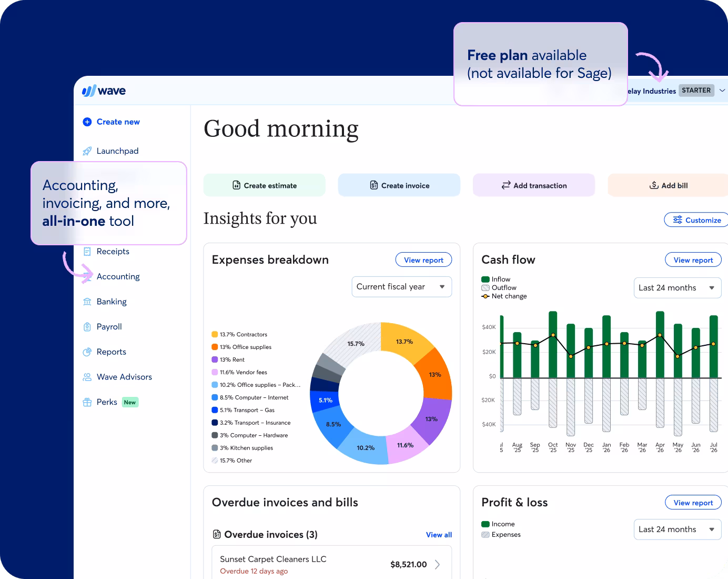Click the Wave Advisors people icon
This screenshot has height=579, width=728.
pyautogui.click(x=87, y=377)
